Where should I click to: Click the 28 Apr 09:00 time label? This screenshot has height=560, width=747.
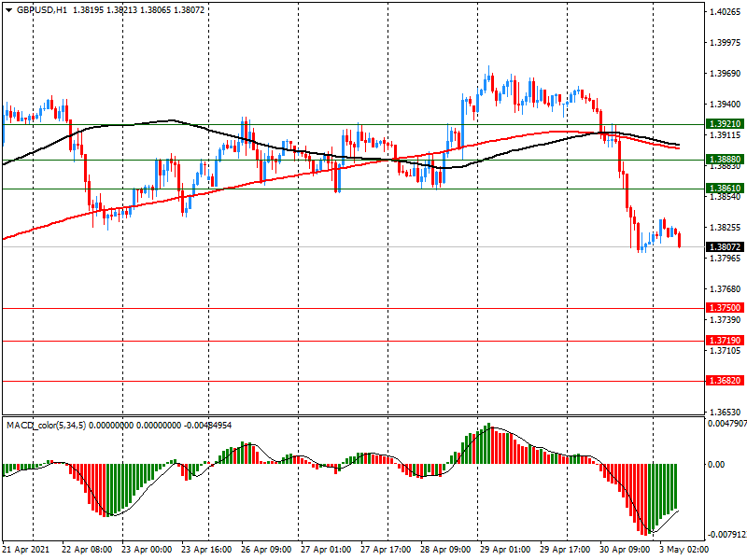click(x=448, y=550)
